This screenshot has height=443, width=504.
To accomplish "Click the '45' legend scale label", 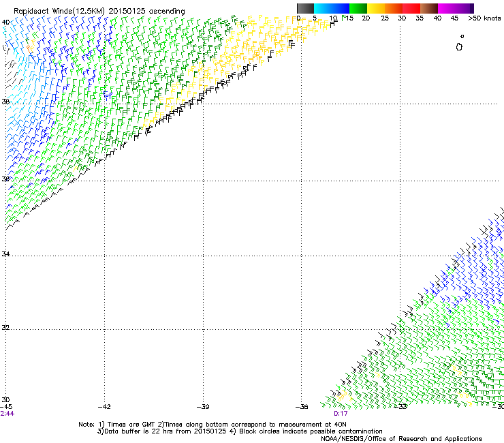I will (454, 18).
